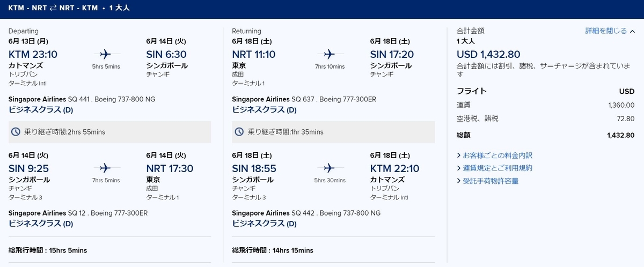Image resolution: width=644 pixels, height=267 pixels.
Task: Click ビジネスクラス (D) under SQ 12
Action: pyautogui.click(x=41, y=224)
